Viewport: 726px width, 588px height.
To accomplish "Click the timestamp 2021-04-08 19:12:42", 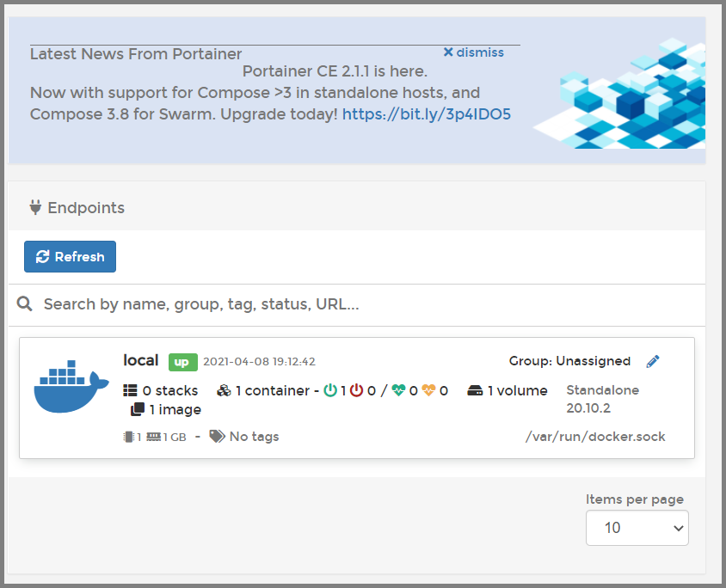I will (259, 361).
